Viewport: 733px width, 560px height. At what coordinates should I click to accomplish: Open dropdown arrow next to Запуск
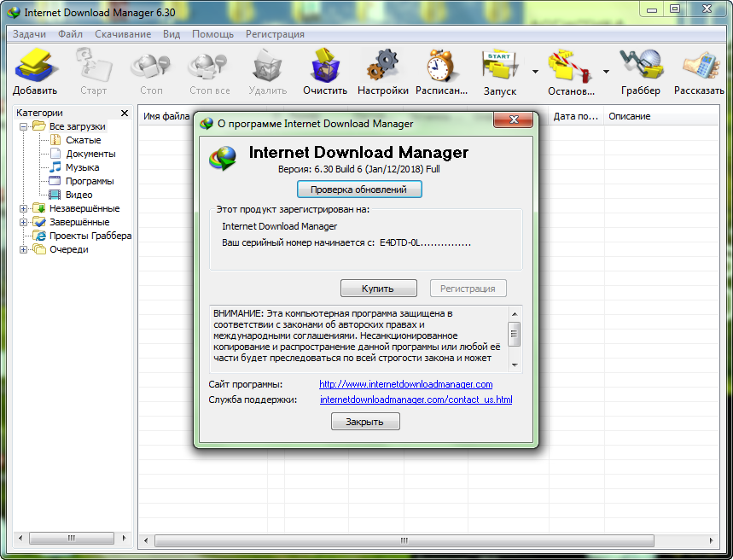(536, 72)
